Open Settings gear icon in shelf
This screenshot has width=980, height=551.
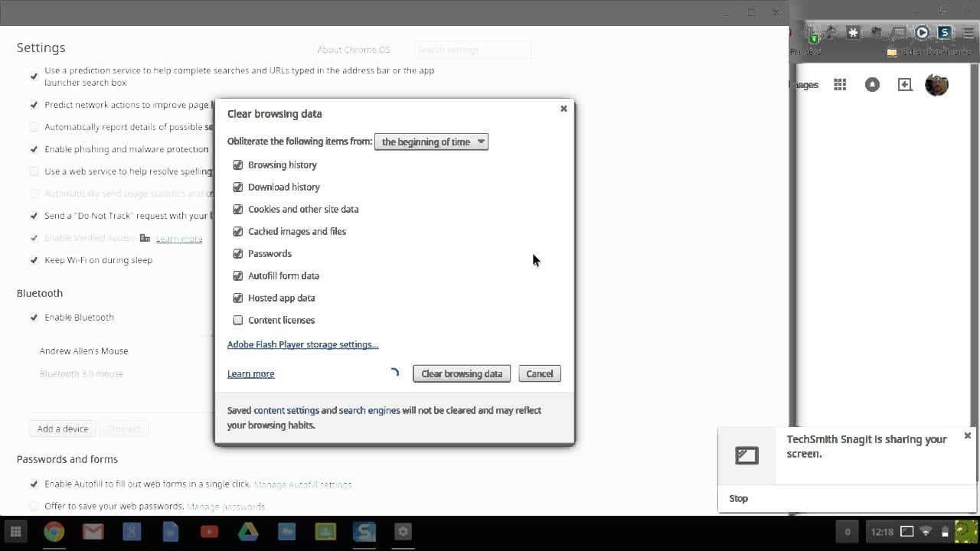403,532
